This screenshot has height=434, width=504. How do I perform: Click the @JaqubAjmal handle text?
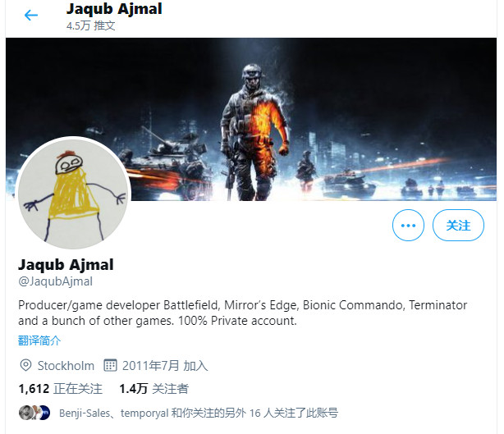coord(56,281)
